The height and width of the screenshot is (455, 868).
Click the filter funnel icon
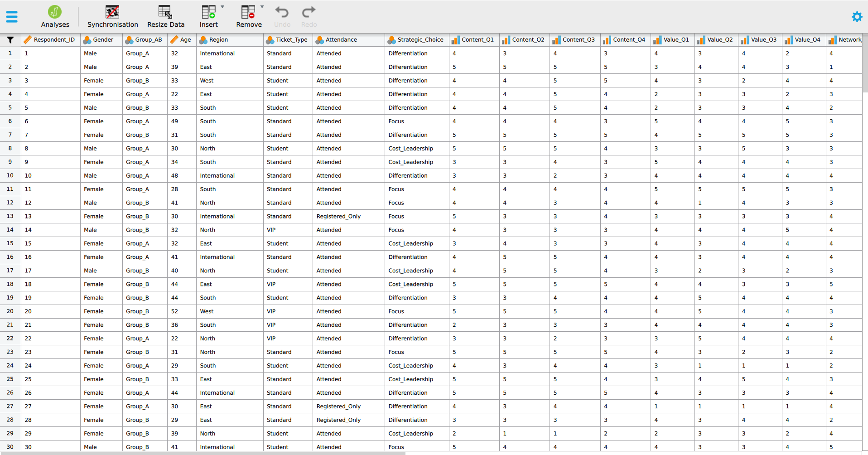point(10,40)
